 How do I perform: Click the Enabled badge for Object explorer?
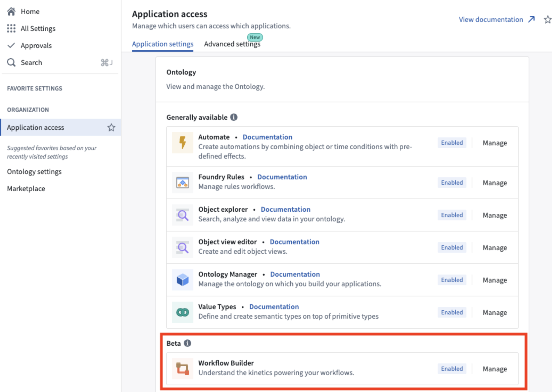(452, 215)
